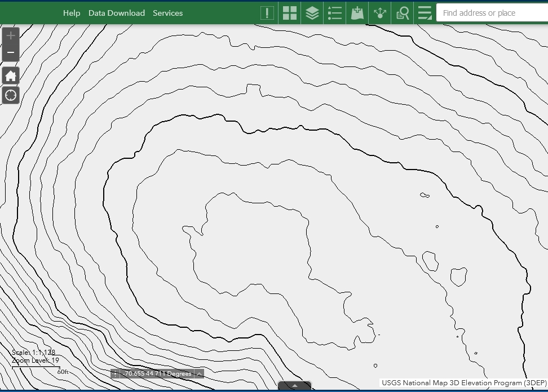Open the Help menu
548x392 pixels.
point(72,13)
